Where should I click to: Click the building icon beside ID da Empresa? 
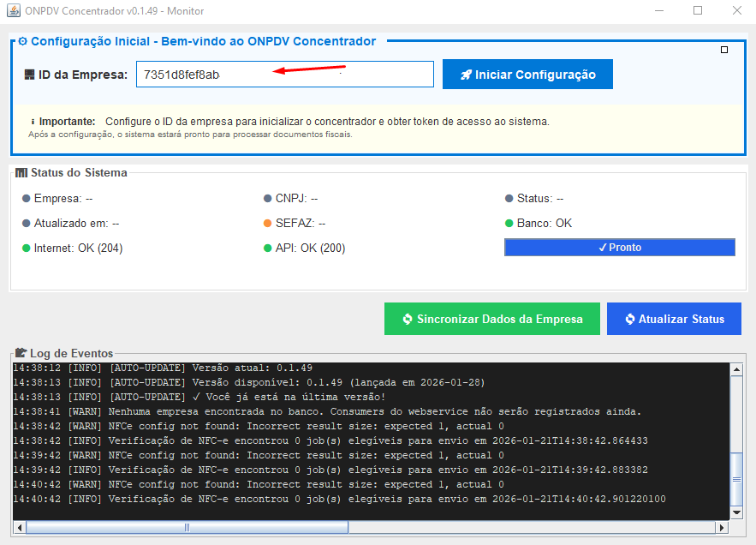(29, 75)
